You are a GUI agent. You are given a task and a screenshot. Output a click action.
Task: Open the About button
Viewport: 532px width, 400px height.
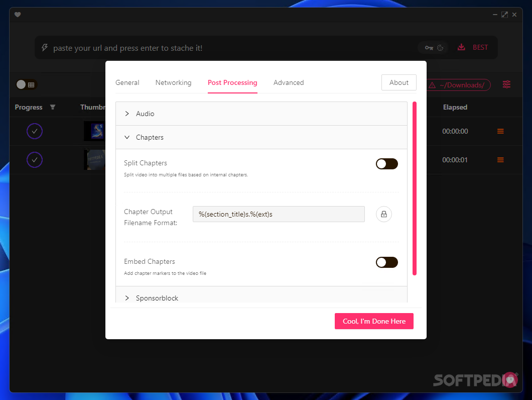398,82
